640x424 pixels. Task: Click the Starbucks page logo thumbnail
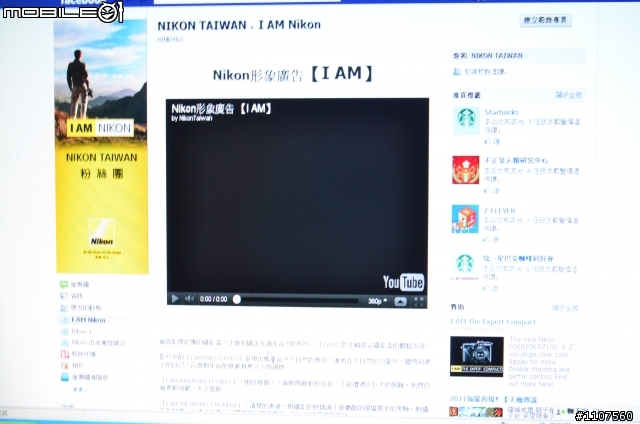pyautogui.click(x=466, y=120)
